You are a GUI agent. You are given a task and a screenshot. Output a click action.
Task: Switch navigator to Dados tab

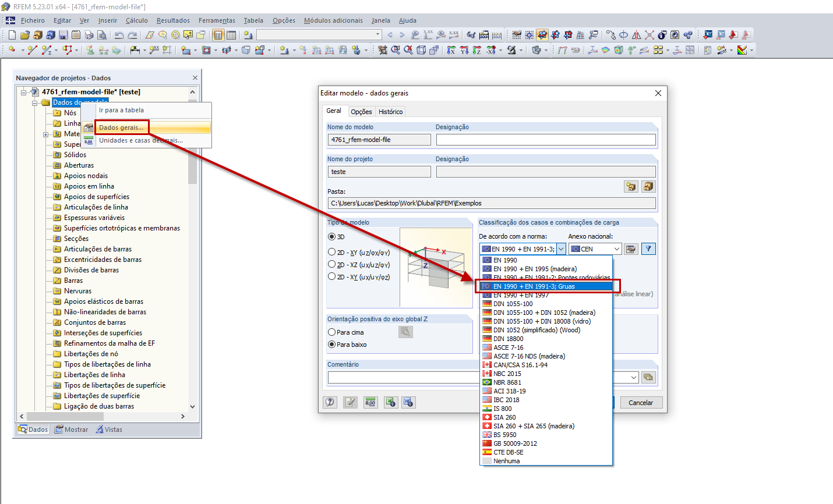tap(33, 430)
